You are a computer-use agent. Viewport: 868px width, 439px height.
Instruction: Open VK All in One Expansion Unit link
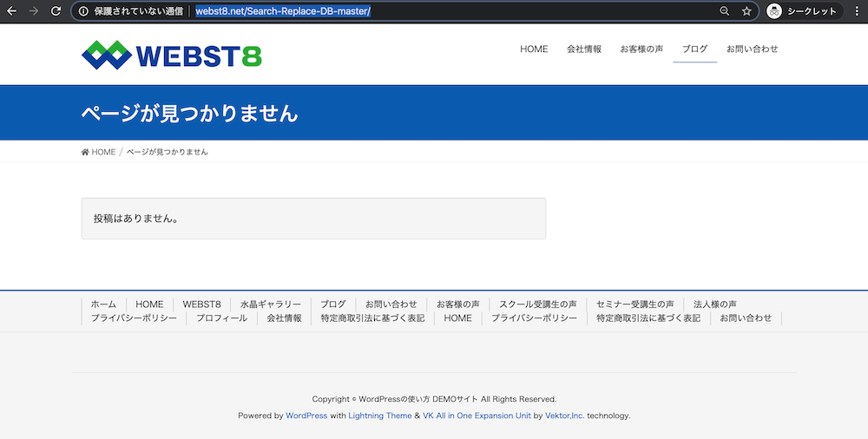477,416
